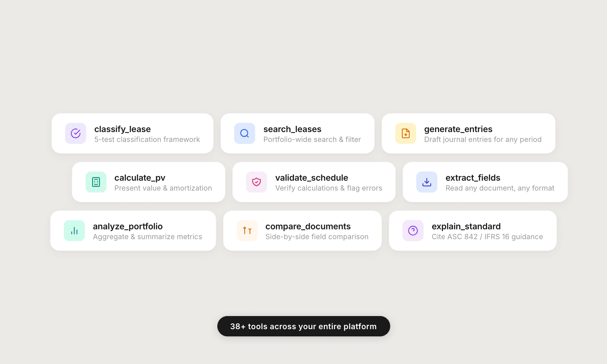The image size is (607, 364).
Task: Open the extract_fields tool card
Action: [484, 182]
